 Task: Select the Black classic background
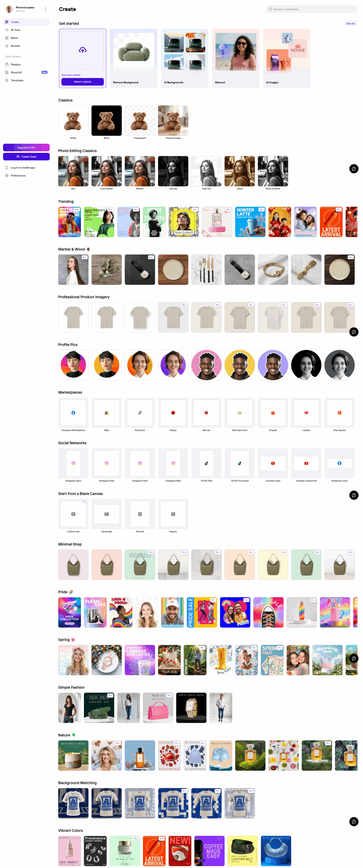106,120
